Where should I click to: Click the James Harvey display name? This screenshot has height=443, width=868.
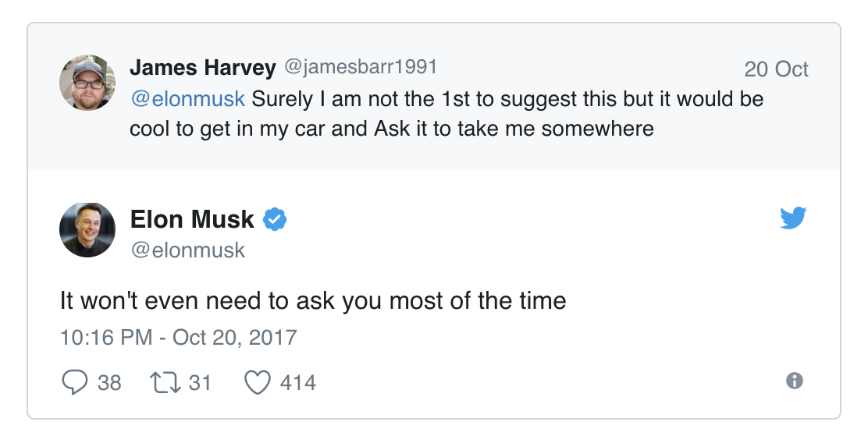tap(202, 68)
